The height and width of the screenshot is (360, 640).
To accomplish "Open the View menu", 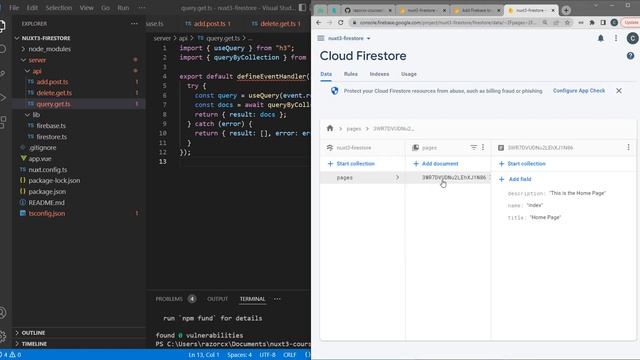I will click(87, 8).
